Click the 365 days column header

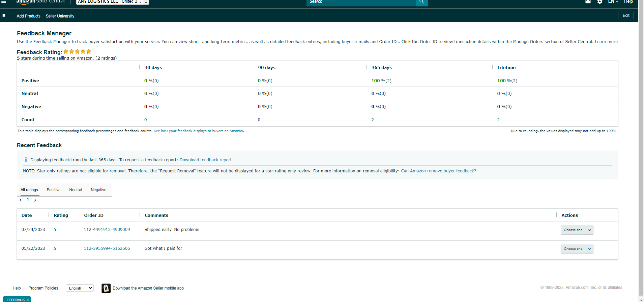click(382, 68)
